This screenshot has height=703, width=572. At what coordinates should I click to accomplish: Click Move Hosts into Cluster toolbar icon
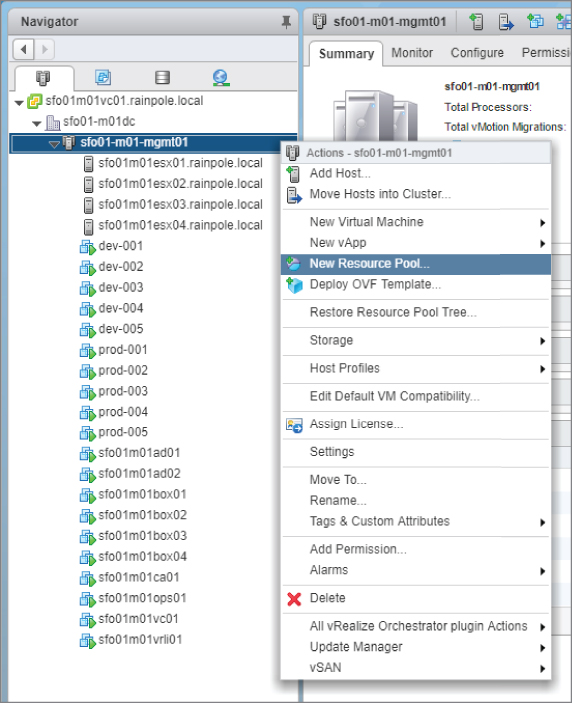506,22
